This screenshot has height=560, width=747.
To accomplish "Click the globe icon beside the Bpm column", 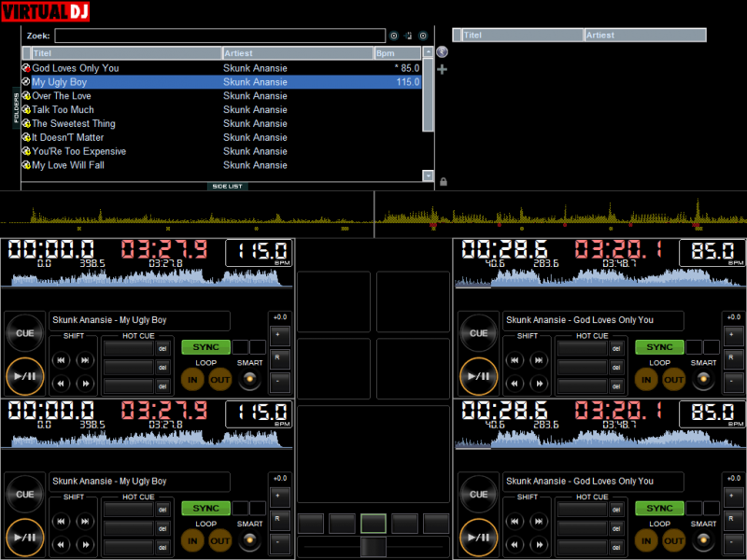I will pyautogui.click(x=442, y=51).
